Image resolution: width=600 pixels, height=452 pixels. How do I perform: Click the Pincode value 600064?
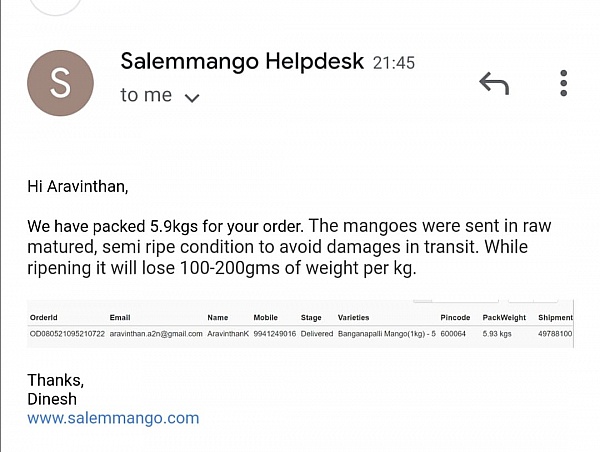454,333
